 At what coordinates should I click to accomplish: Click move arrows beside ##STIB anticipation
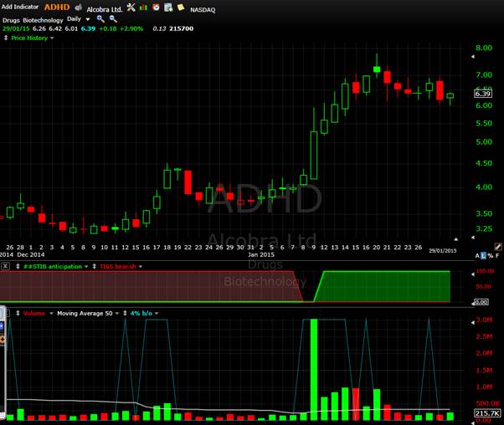(18, 266)
